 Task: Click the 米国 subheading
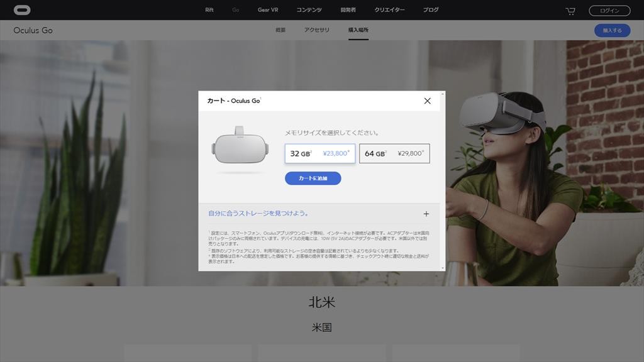322,327
